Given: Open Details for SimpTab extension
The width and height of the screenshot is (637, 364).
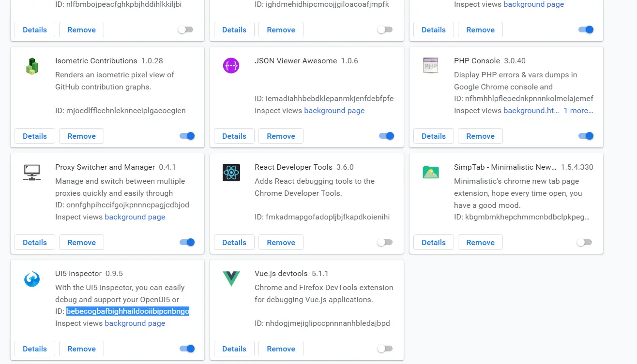Looking at the screenshot, I should (x=434, y=242).
